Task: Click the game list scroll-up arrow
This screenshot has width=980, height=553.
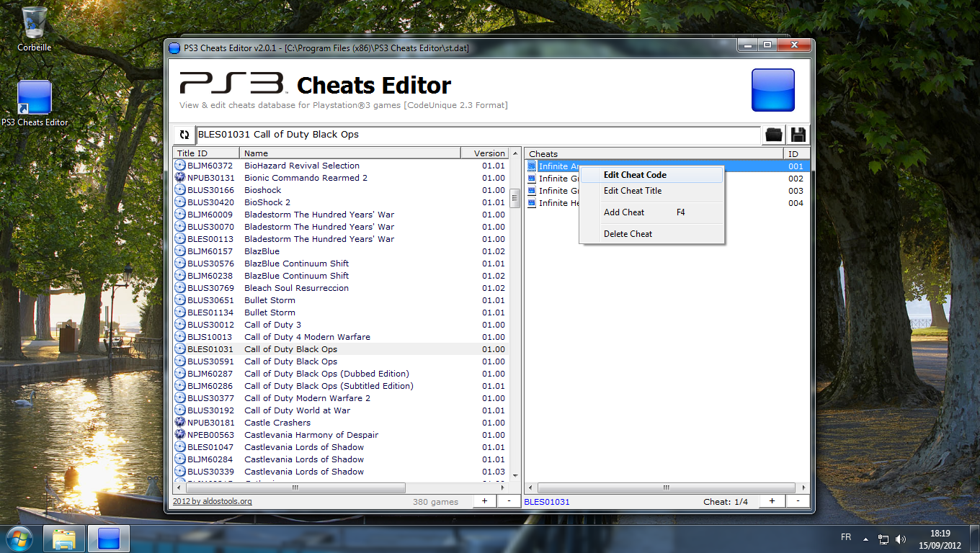Action: (x=514, y=153)
